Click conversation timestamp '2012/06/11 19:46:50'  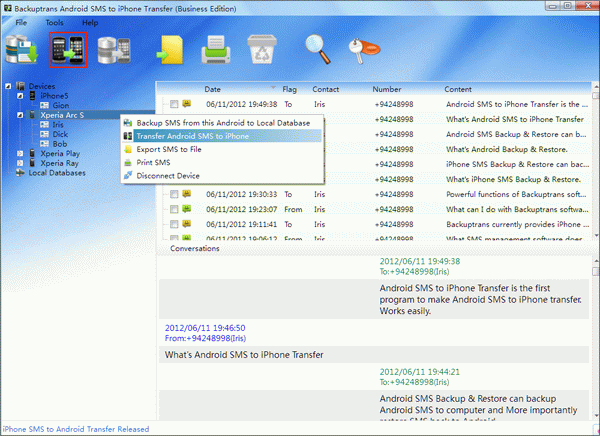[205, 328]
